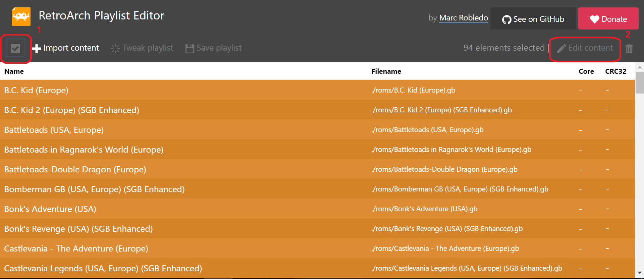
Task: Click the Donate button
Action: coord(608,19)
